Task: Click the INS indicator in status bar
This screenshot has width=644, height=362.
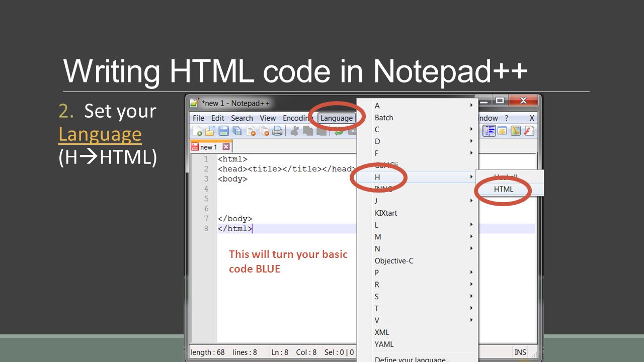Action: pyautogui.click(x=520, y=352)
